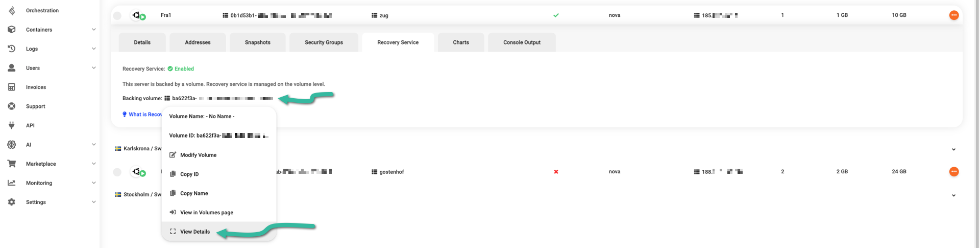Viewport: 980px width, 248px height.
Task: Expand the AI sidebar menu
Action: tap(94, 145)
